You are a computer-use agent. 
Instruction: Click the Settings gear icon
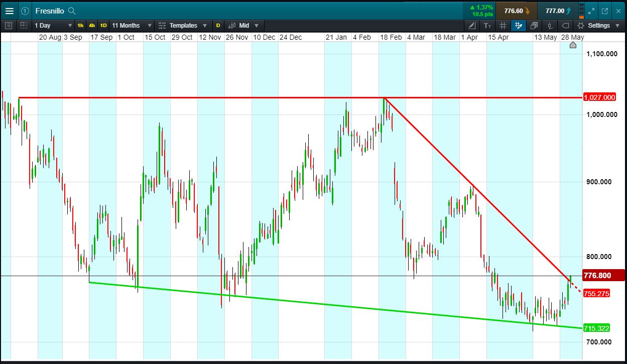tap(581, 25)
